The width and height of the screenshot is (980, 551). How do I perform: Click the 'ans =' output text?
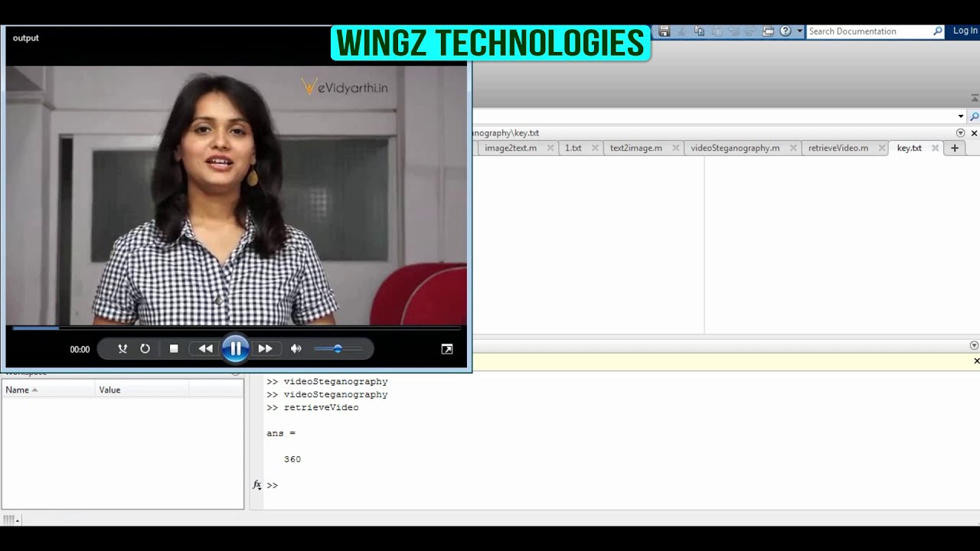pyautogui.click(x=281, y=433)
